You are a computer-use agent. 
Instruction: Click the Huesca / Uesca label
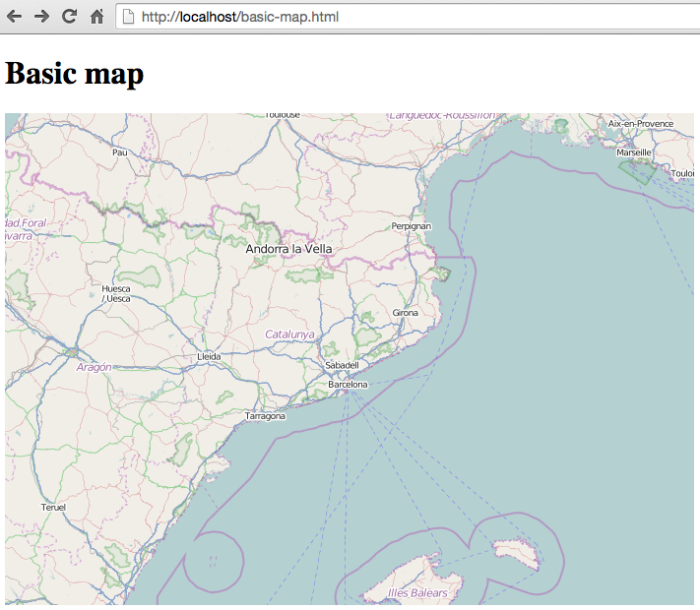(x=116, y=293)
